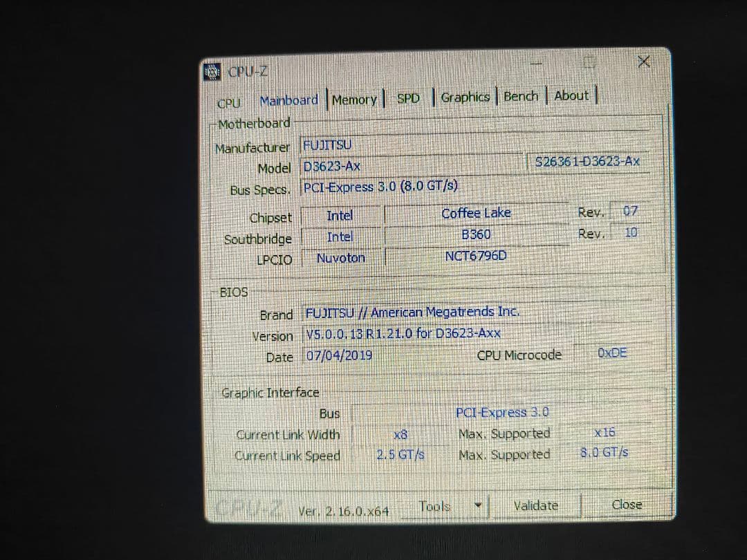
Task: Click the Max Supported link speed 8.0 GT/s
Action: [605, 454]
